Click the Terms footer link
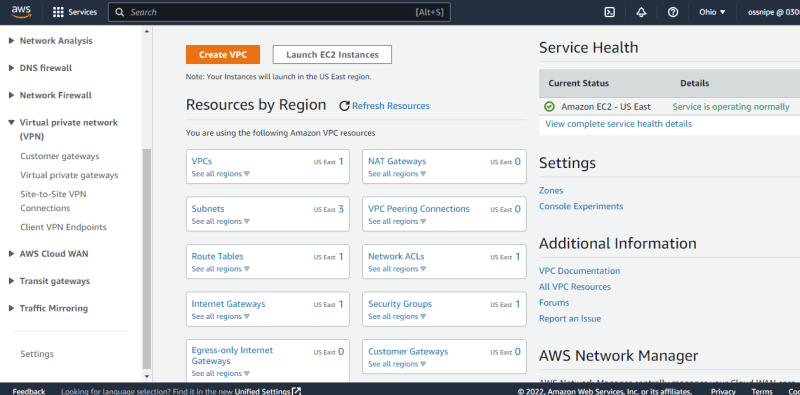The image size is (800, 395). tap(762, 391)
